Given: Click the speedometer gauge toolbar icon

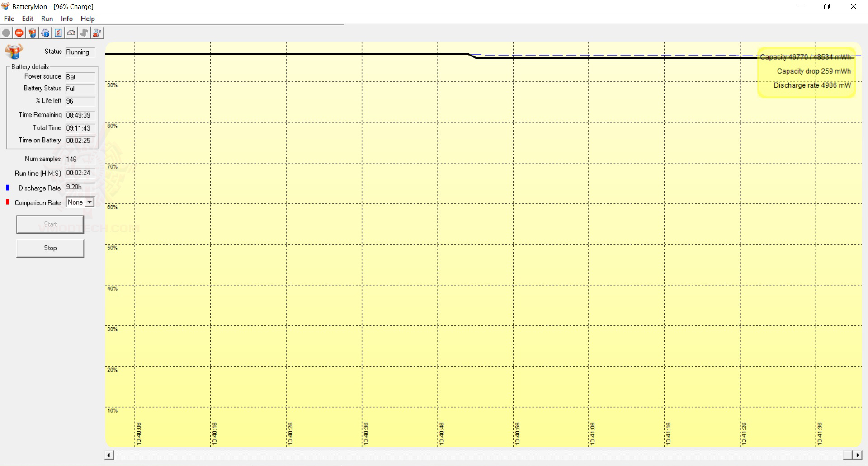Looking at the screenshot, I should pyautogui.click(x=71, y=33).
